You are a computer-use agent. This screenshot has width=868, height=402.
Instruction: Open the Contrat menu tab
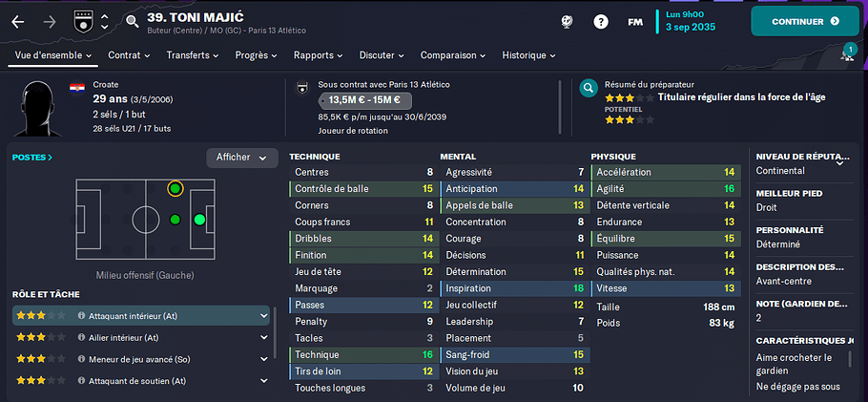coord(129,55)
